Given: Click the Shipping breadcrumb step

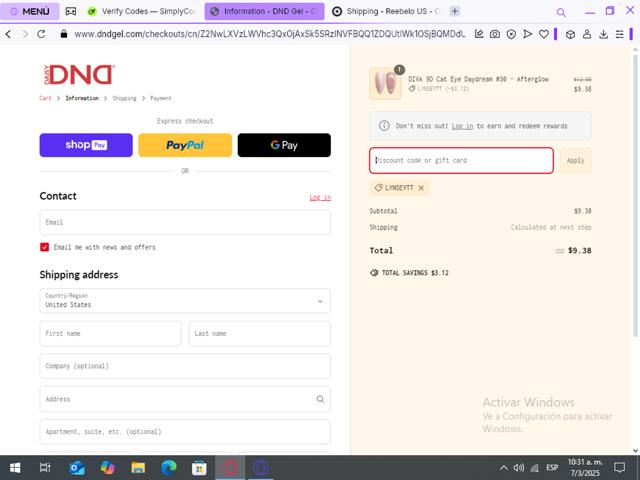Looking at the screenshot, I should [x=124, y=98].
